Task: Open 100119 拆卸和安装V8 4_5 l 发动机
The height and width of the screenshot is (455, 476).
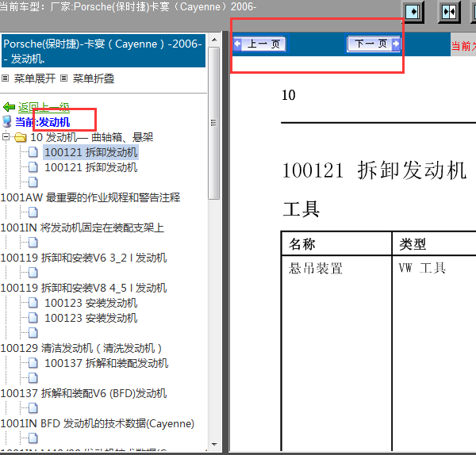Action: pyautogui.click(x=83, y=288)
